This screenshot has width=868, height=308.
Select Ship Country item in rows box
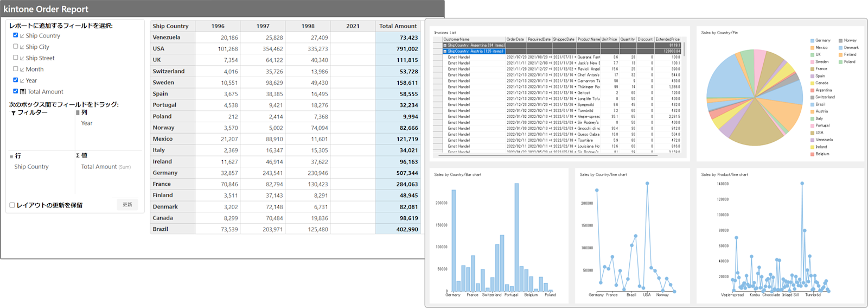(x=31, y=167)
